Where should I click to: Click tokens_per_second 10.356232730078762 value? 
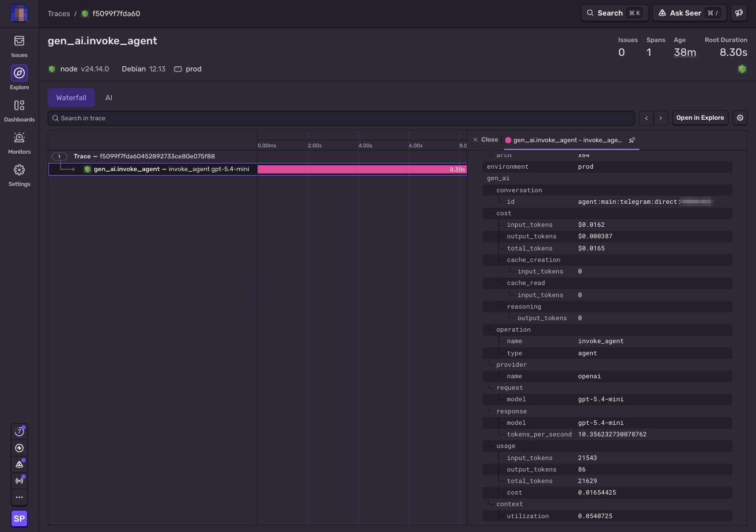tap(612, 434)
